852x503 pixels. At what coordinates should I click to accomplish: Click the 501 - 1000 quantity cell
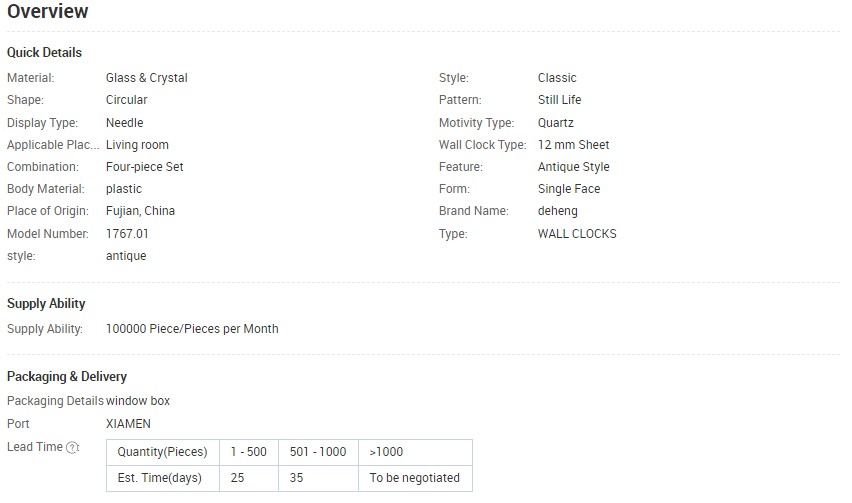point(318,452)
